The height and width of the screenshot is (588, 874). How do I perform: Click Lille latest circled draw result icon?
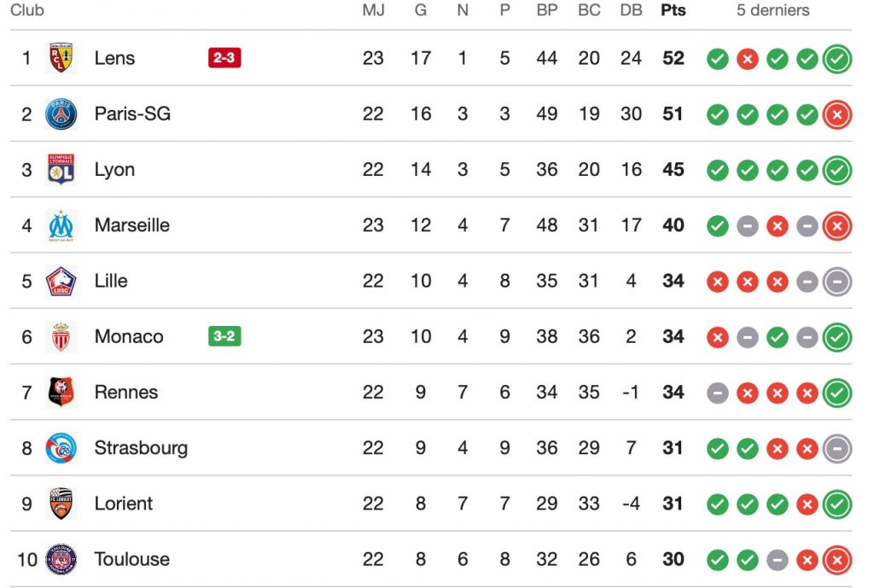(837, 282)
